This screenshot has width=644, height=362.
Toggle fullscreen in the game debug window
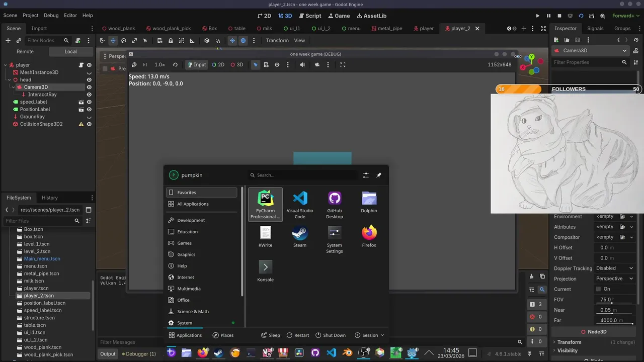pos(343,64)
